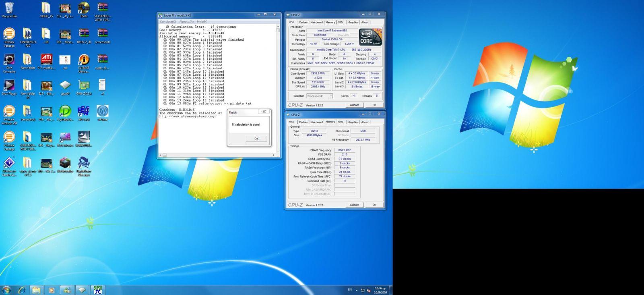
Task: Open the Processor #1 selection dropdown
Action: [320, 96]
